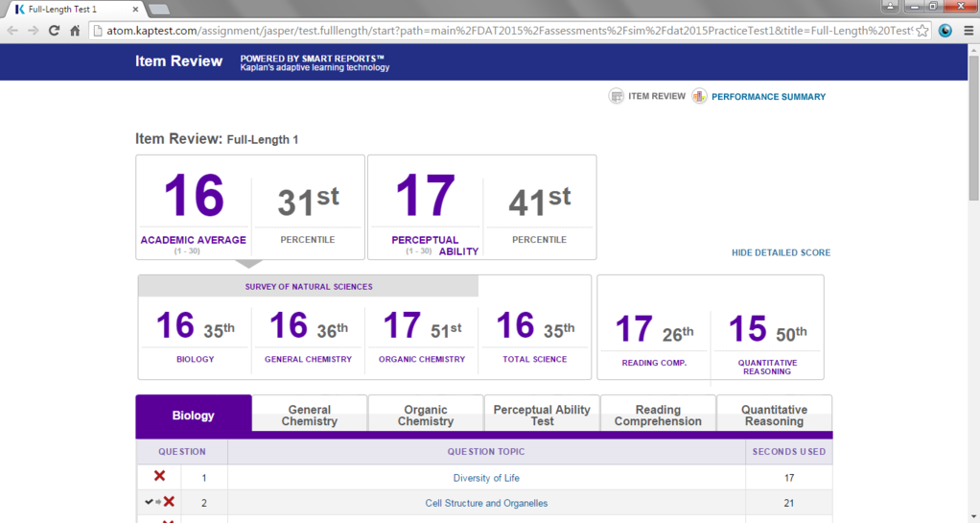The width and height of the screenshot is (980, 523).
Task: Open the Cell Structure and Organelles link
Action: tap(486, 503)
